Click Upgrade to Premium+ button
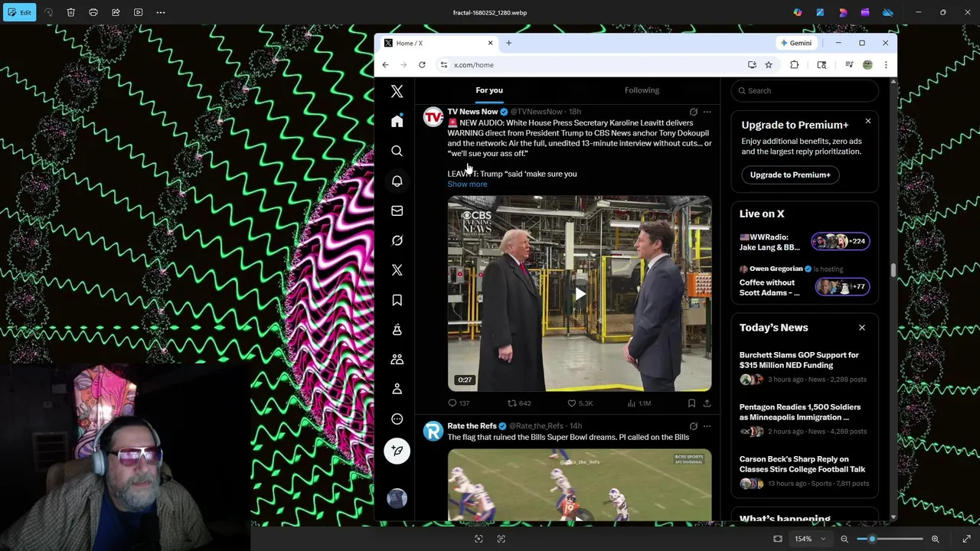980x551 pixels. pos(790,174)
